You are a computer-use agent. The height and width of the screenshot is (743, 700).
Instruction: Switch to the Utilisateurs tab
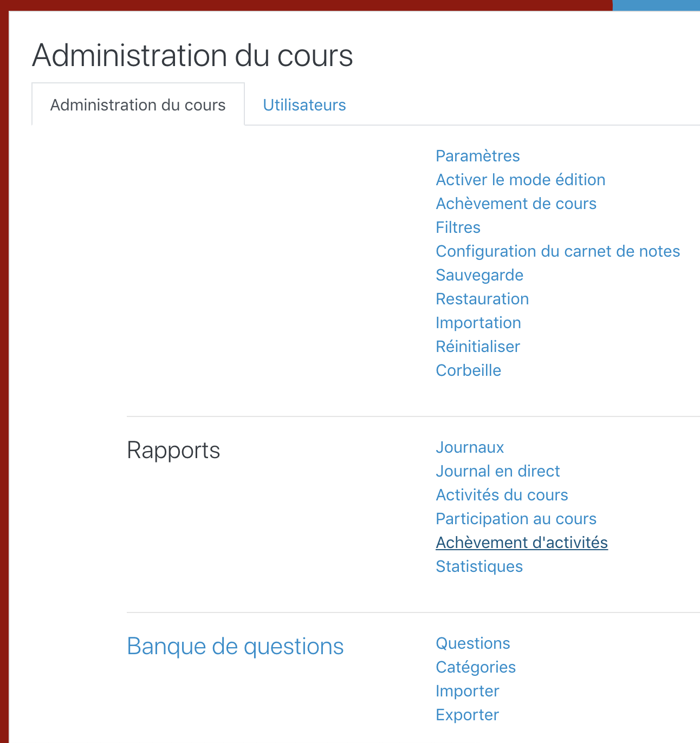coord(304,105)
